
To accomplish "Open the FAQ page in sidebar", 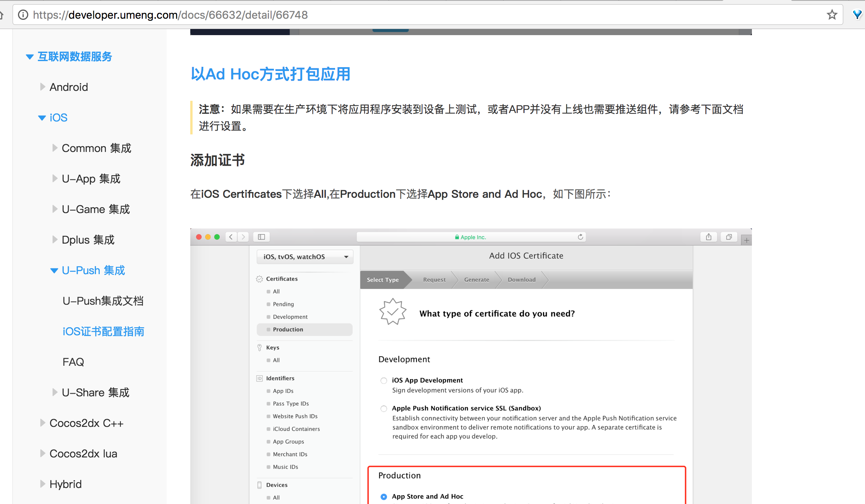I will [x=73, y=362].
